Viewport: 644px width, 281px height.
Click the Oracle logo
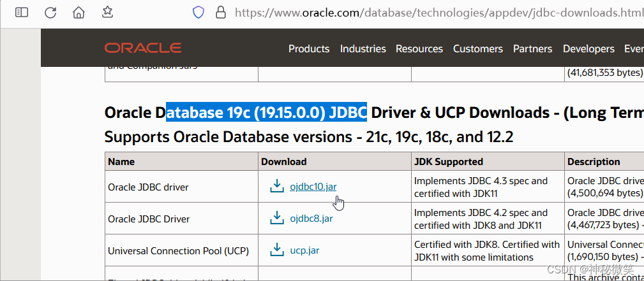click(143, 48)
